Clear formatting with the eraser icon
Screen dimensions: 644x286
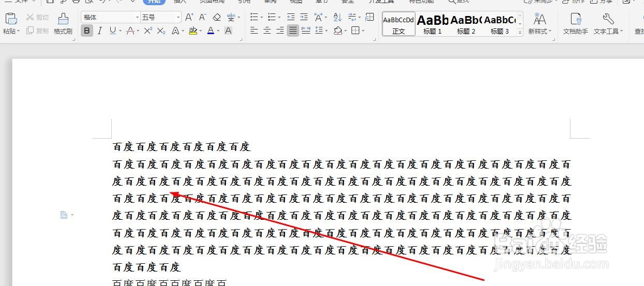pos(217,18)
